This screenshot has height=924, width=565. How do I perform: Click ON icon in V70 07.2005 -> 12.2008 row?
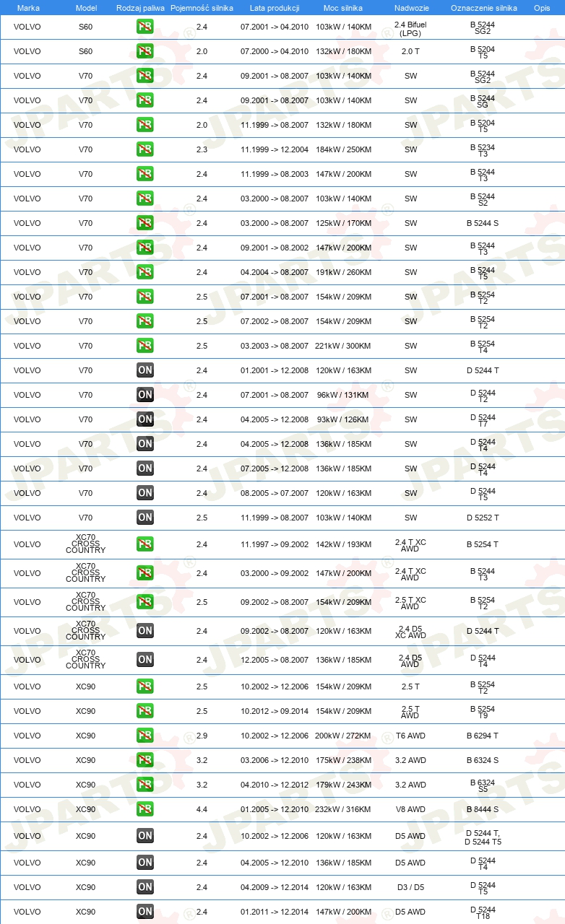click(x=145, y=468)
